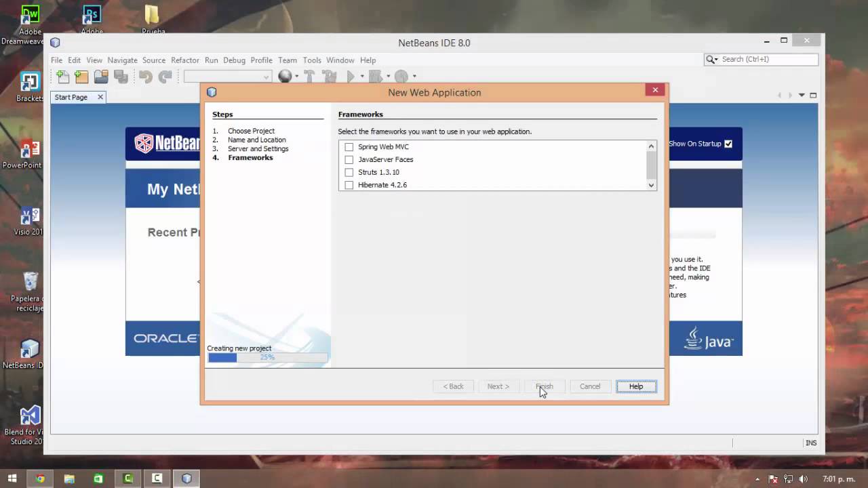Screen dimensions: 868x488
Task: Click the Help button in the wizard
Action: pos(636,386)
